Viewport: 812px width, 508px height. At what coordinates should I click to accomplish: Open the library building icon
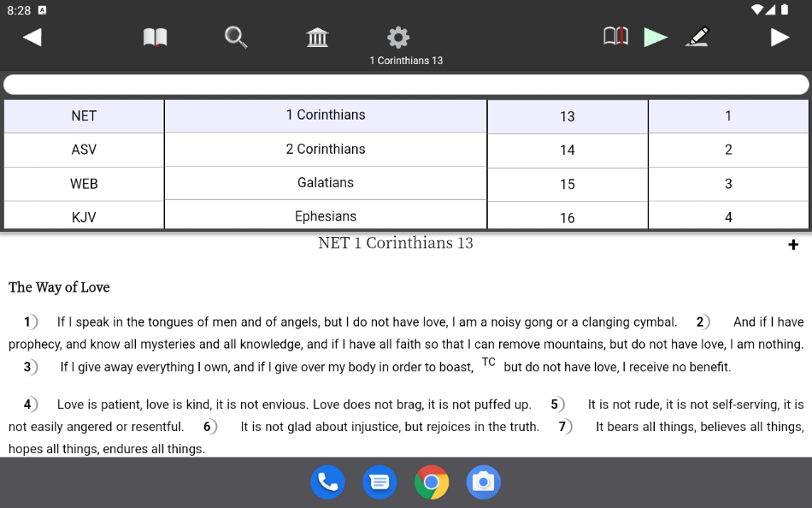point(317,37)
